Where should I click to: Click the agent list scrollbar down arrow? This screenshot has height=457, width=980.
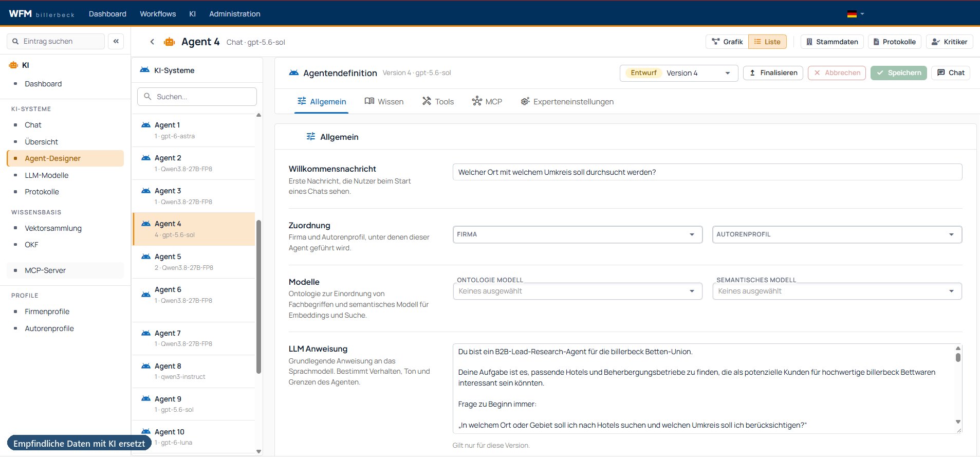[x=258, y=451]
